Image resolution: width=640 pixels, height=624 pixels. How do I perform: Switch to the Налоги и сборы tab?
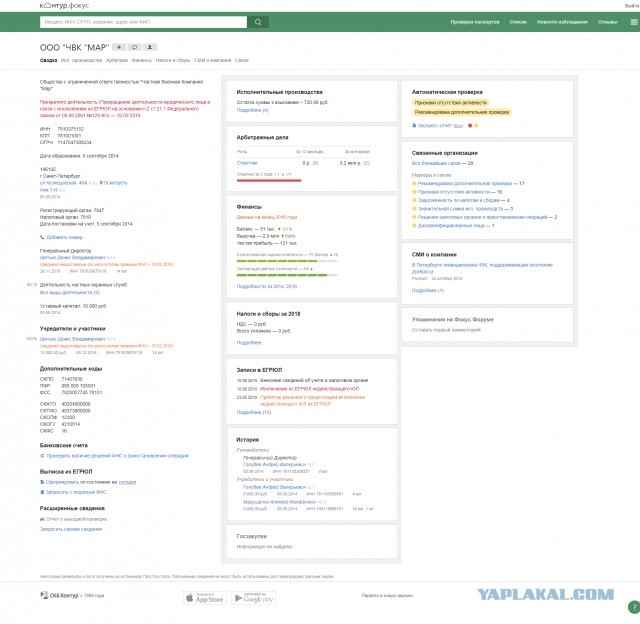pos(173,60)
